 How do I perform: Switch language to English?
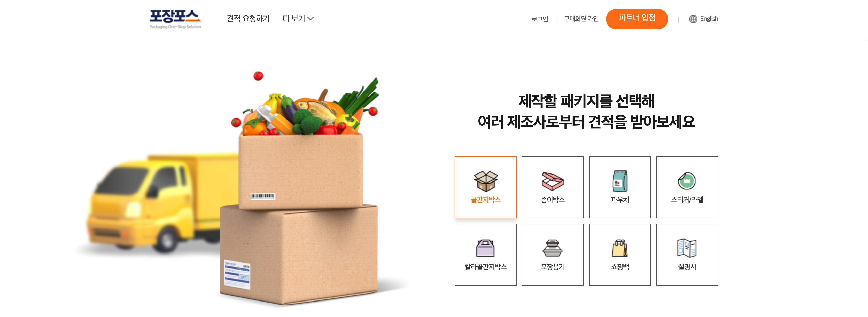pos(709,19)
